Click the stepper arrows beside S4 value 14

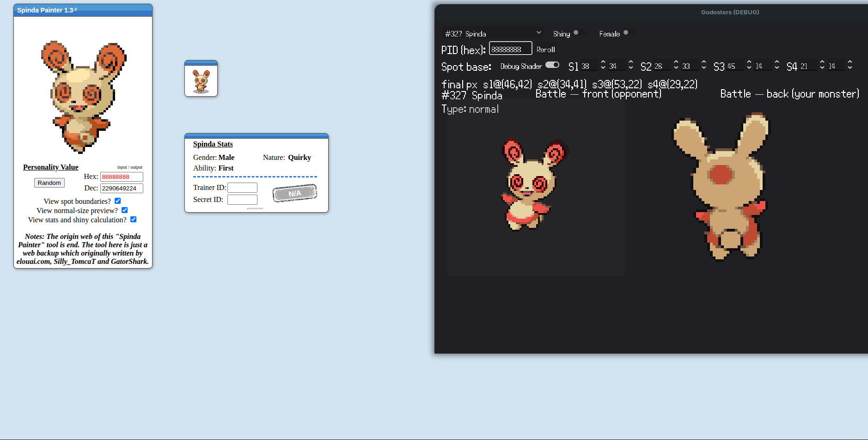[x=850, y=65]
